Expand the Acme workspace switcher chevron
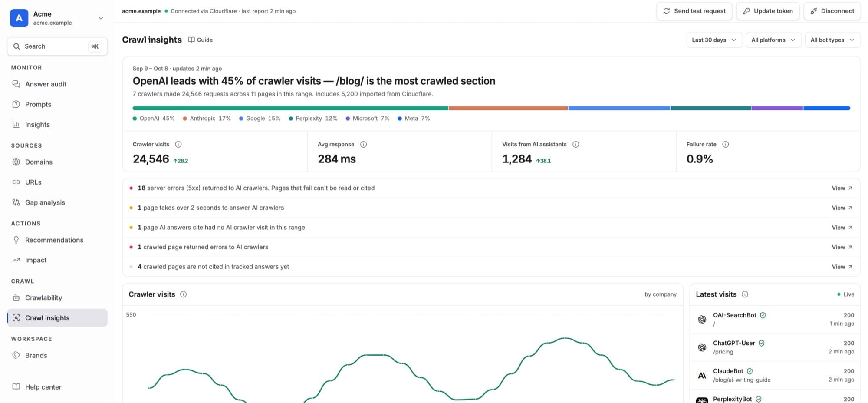 (x=101, y=18)
